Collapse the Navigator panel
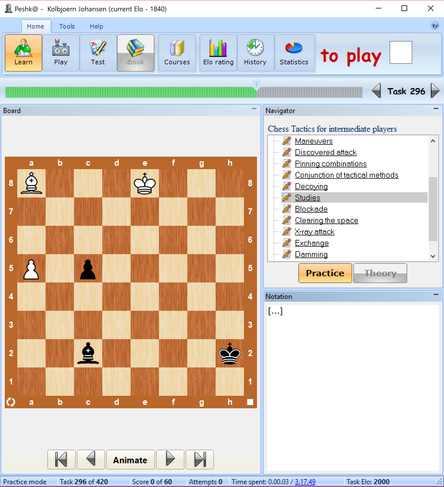This screenshot has width=444, height=487. pos(436,109)
